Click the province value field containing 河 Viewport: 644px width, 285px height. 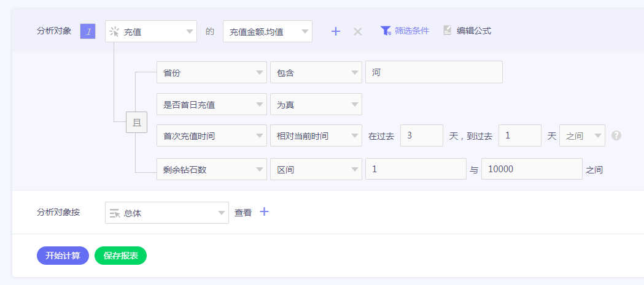coord(433,72)
